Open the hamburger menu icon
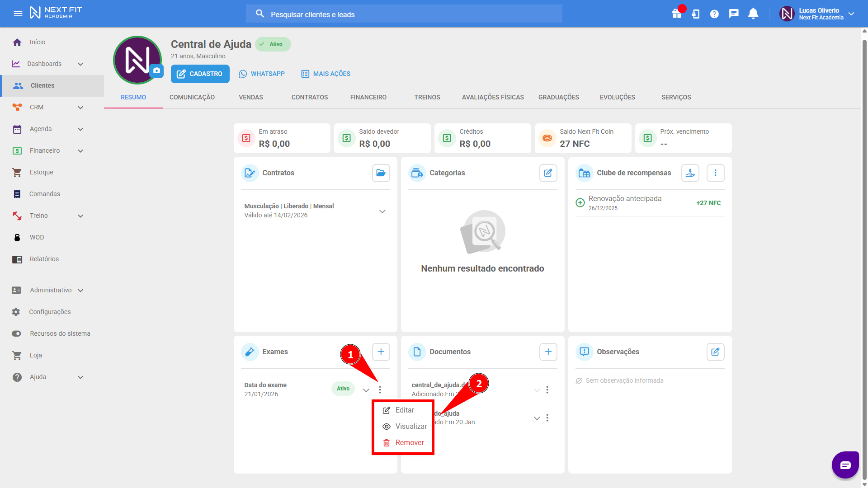 (18, 14)
